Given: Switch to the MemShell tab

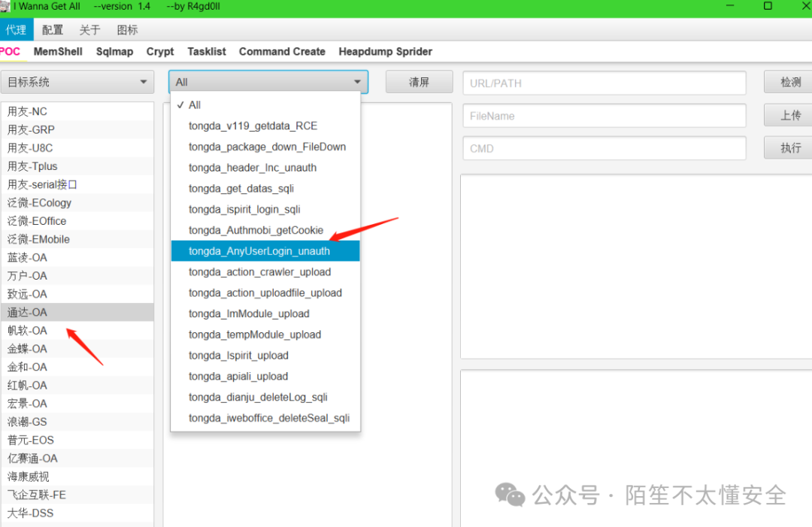Looking at the screenshot, I should tap(58, 51).
